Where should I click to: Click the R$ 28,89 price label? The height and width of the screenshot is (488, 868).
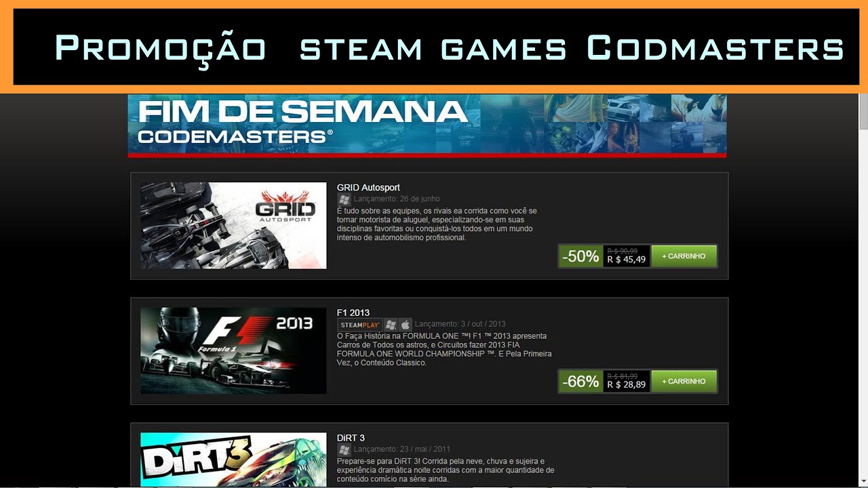tap(626, 384)
